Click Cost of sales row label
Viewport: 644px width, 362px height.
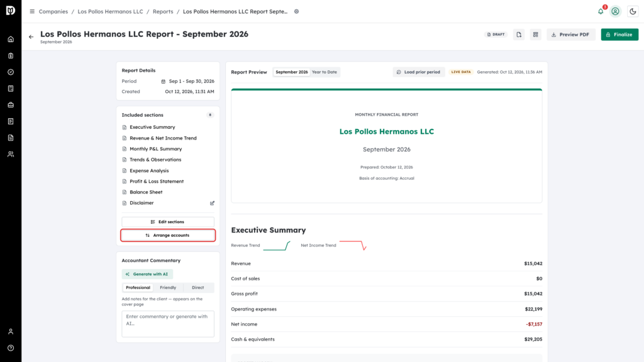(245, 278)
